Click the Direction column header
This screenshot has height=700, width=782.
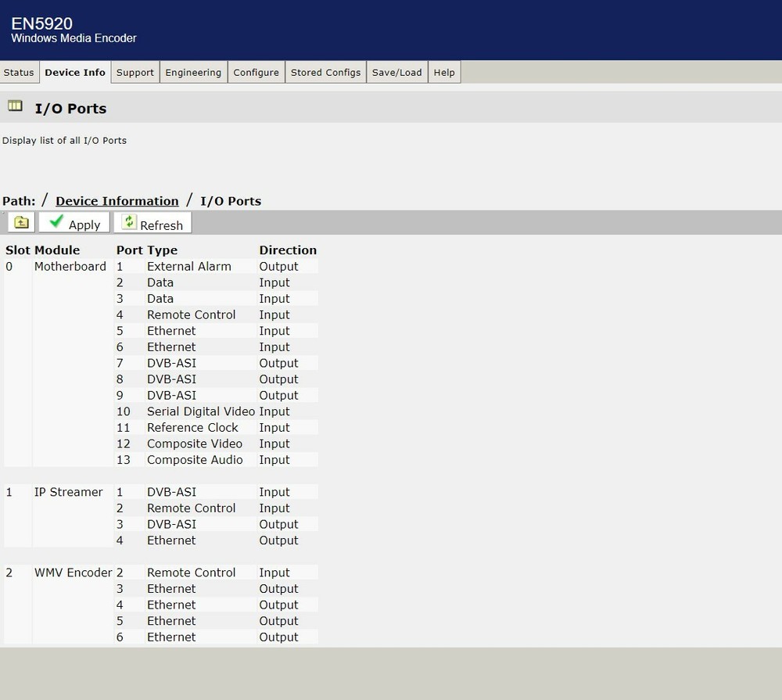coord(288,250)
